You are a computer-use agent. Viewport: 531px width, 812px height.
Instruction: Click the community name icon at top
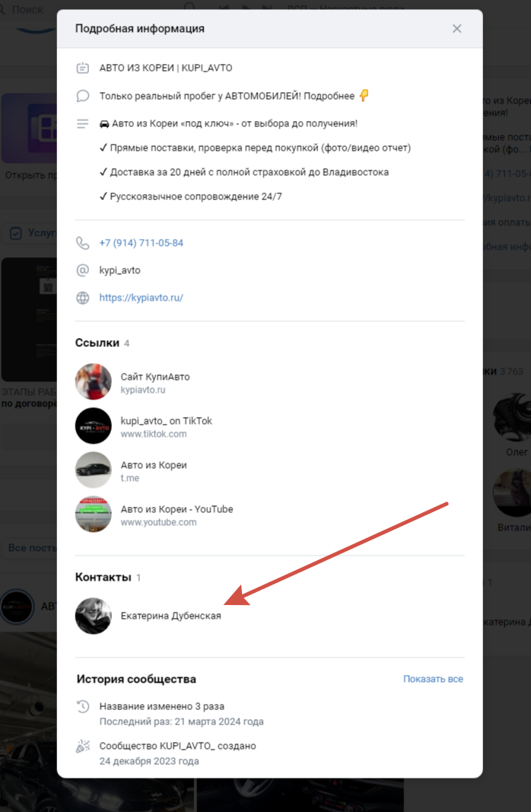(x=83, y=68)
